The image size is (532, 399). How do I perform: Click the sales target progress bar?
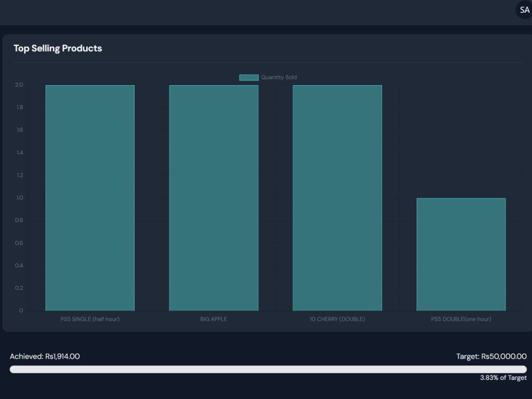[x=268, y=369]
